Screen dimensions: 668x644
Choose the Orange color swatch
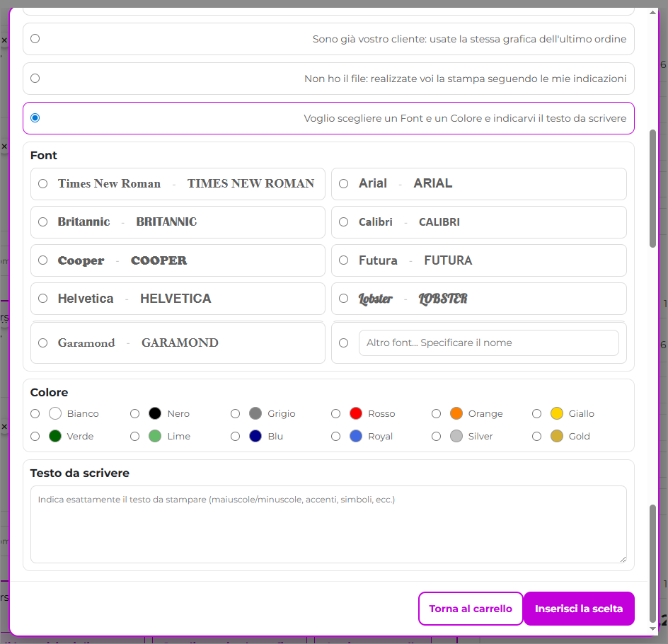[x=456, y=414]
